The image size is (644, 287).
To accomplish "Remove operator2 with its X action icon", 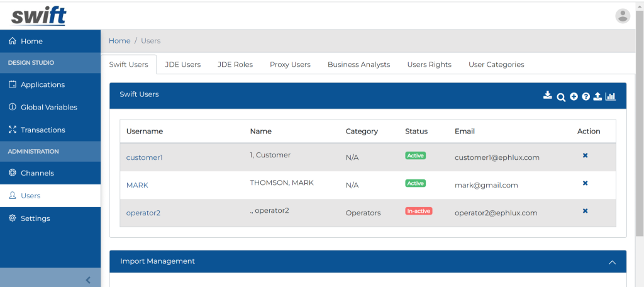I will (x=585, y=211).
